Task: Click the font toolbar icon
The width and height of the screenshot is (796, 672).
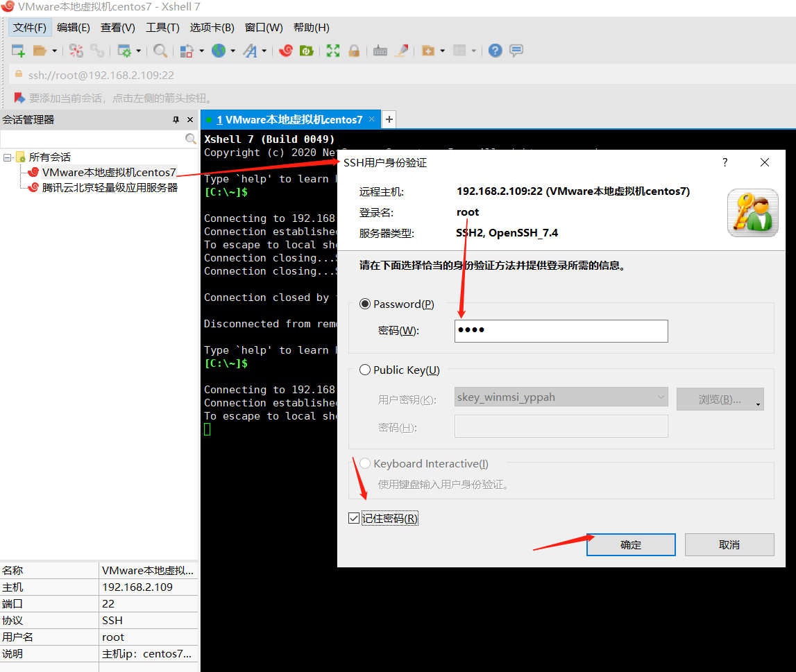Action: coord(251,51)
